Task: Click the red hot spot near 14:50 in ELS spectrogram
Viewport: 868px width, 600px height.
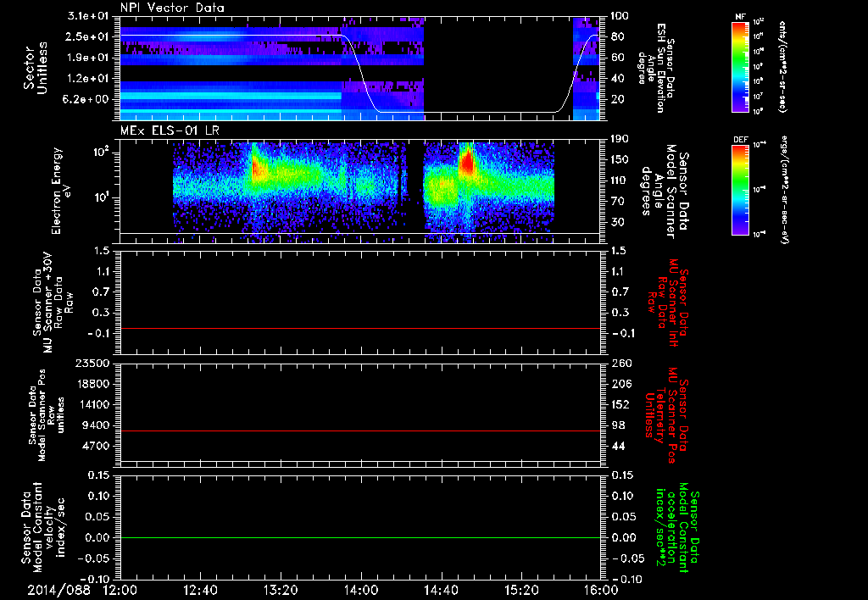Action: point(467,162)
